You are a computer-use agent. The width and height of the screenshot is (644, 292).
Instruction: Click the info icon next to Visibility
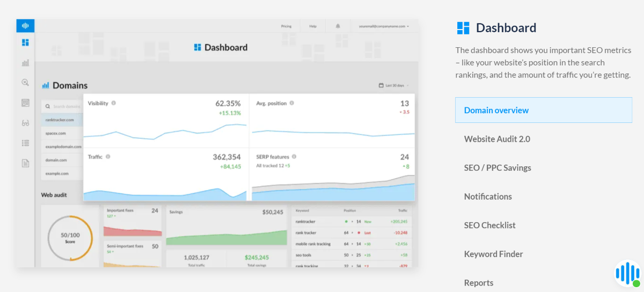tap(114, 103)
